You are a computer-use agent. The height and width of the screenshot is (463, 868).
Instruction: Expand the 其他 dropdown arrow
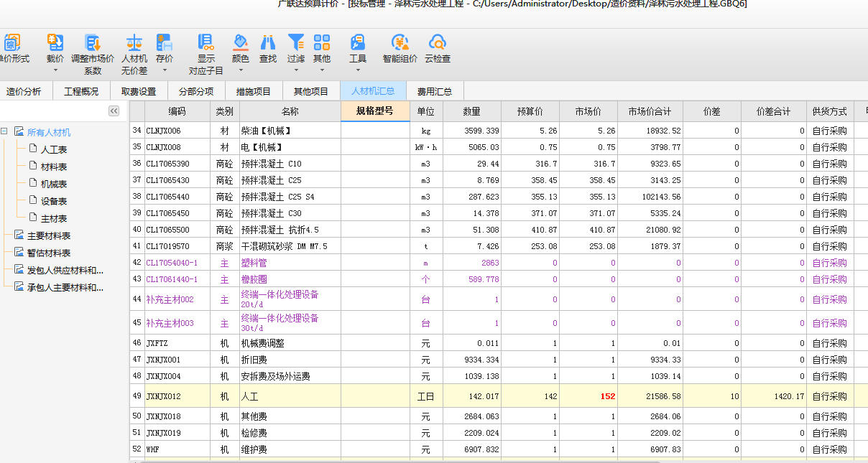click(x=322, y=70)
